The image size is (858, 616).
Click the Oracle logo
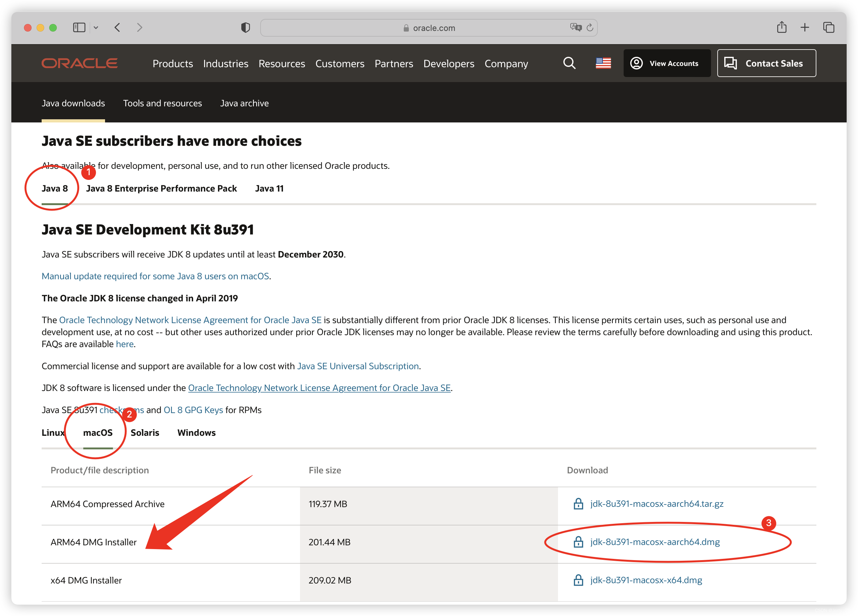click(x=79, y=63)
